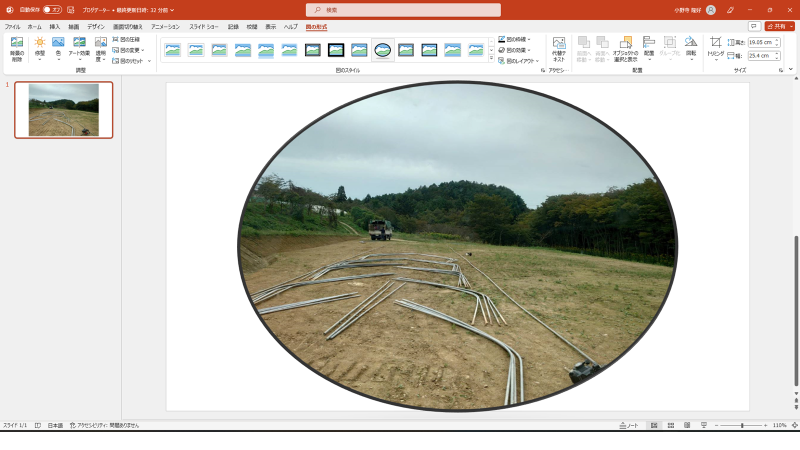
Task: Expand the Picture Border (図の枠線) dropdown
Action: [x=515, y=39]
